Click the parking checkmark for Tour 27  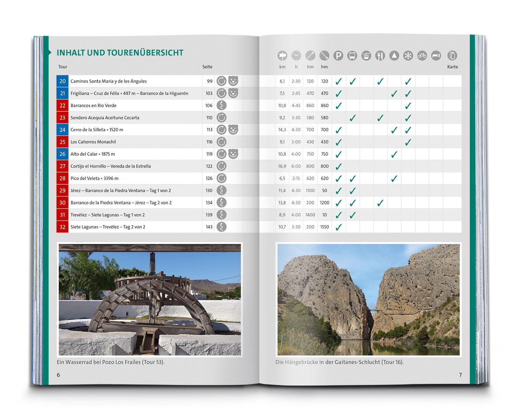339,166
